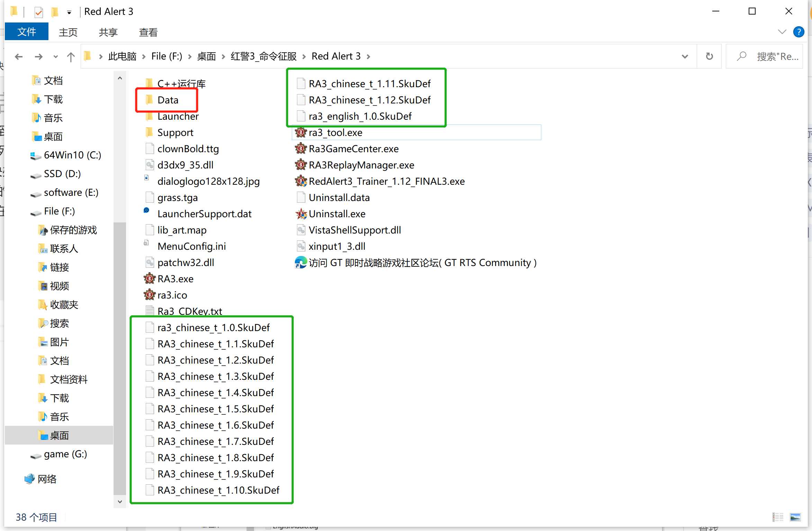The height and width of the screenshot is (531, 812).
Task: Select the Launcher folder icon
Action: click(x=150, y=116)
